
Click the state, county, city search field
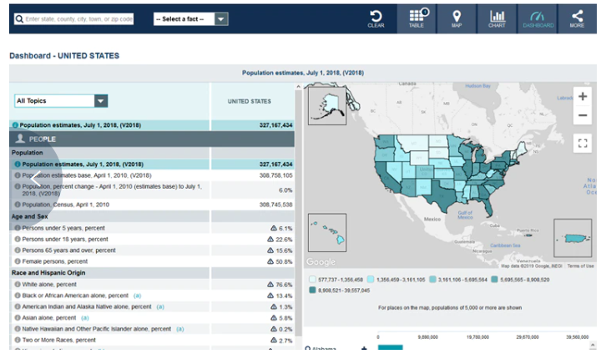click(73, 18)
